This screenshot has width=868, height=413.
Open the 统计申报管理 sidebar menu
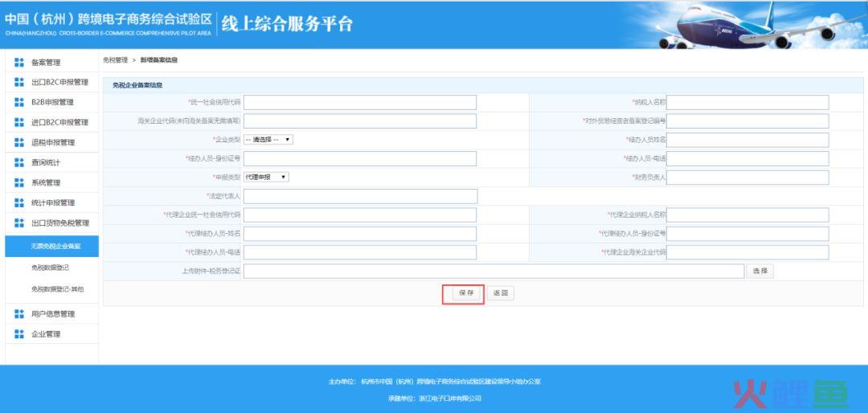pyautogui.click(x=52, y=202)
